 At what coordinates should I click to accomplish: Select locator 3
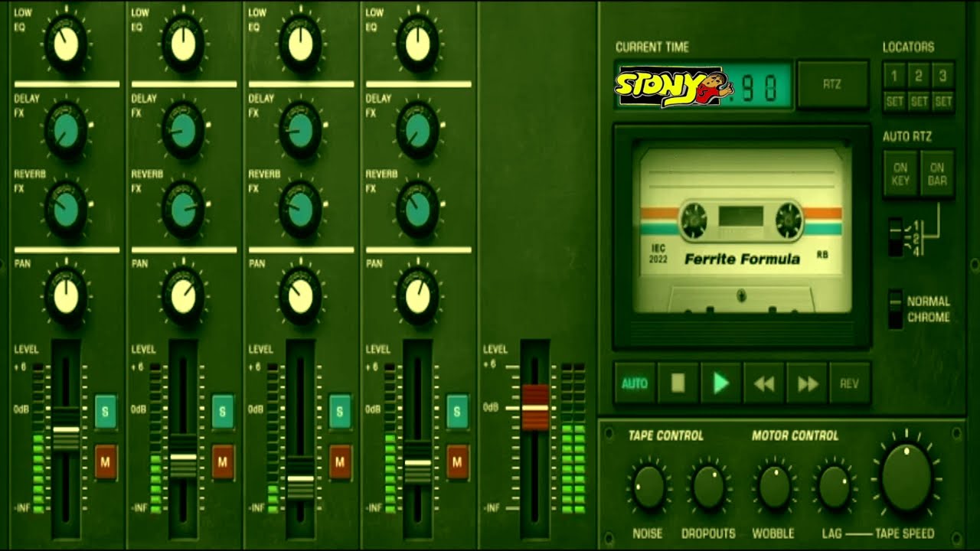point(943,77)
